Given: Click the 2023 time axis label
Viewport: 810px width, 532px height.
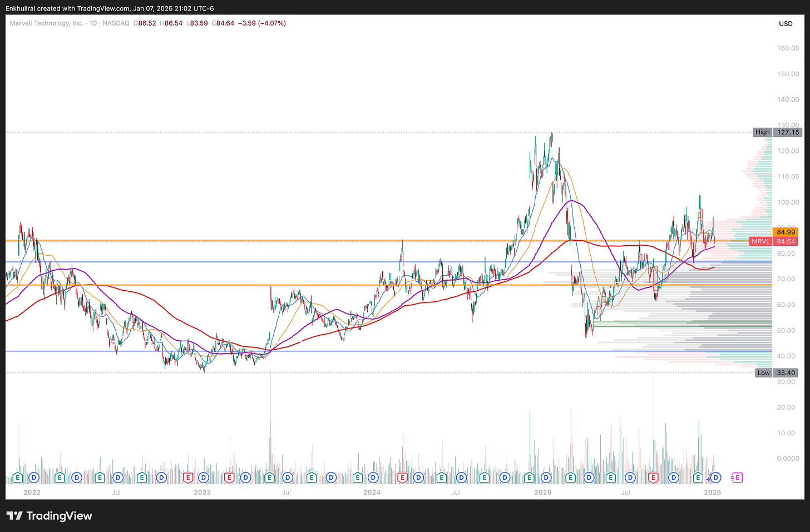Looking at the screenshot, I should coord(202,493).
